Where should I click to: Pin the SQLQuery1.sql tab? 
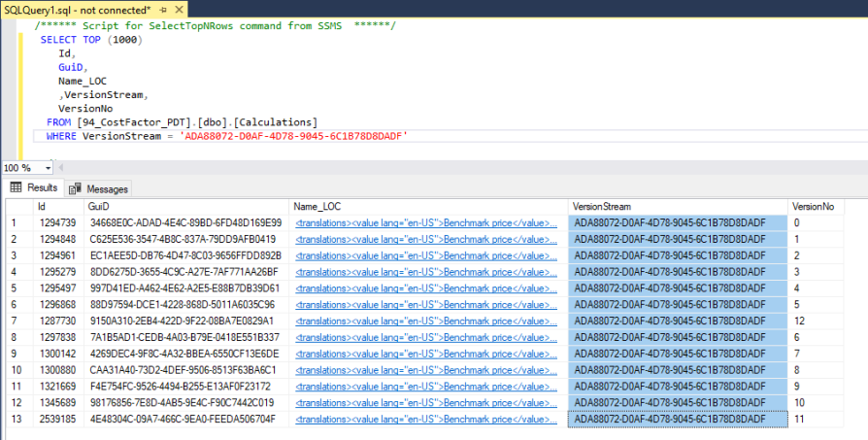coord(163,10)
